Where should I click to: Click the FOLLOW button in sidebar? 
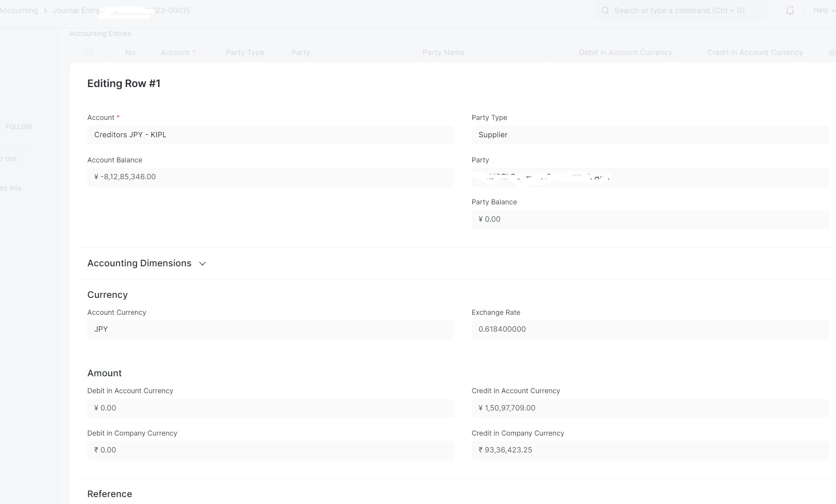[19, 126]
